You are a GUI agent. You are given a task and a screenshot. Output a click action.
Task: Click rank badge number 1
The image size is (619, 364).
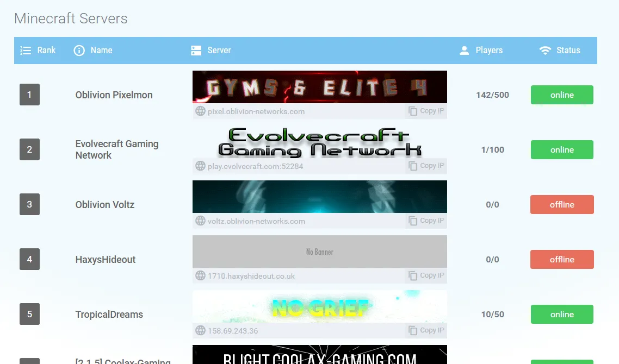pos(29,94)
